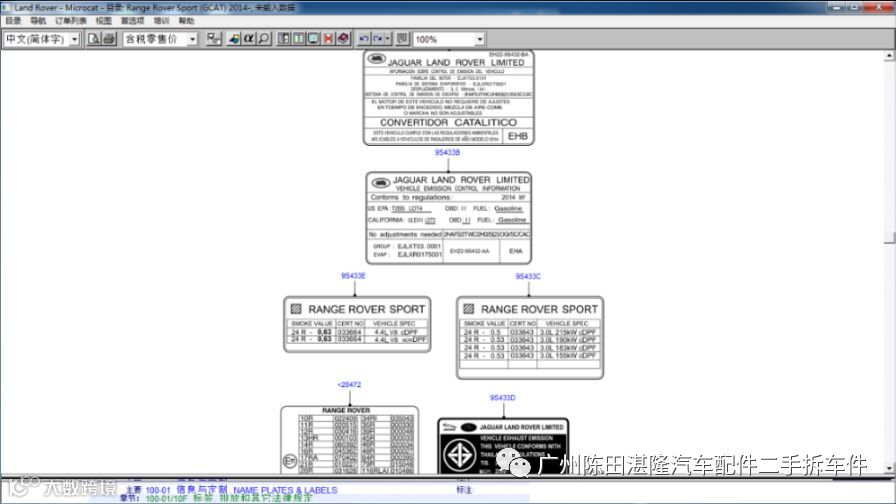Screen dimensions: 896x504
Task: Click part callout 95433D
Action: tap(502, 398)
